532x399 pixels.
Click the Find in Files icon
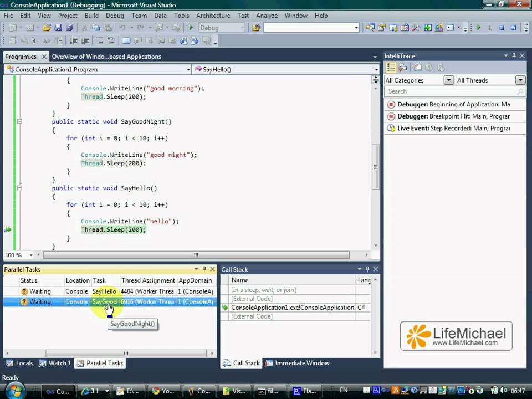pos(256,28)
